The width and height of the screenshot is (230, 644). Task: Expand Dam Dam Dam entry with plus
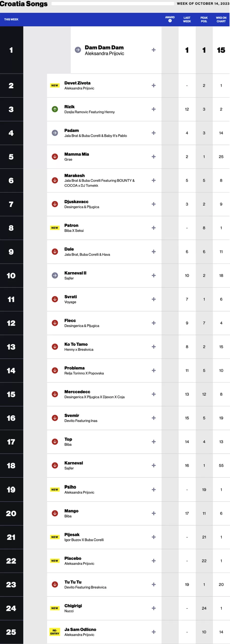(x=154, y=50)
